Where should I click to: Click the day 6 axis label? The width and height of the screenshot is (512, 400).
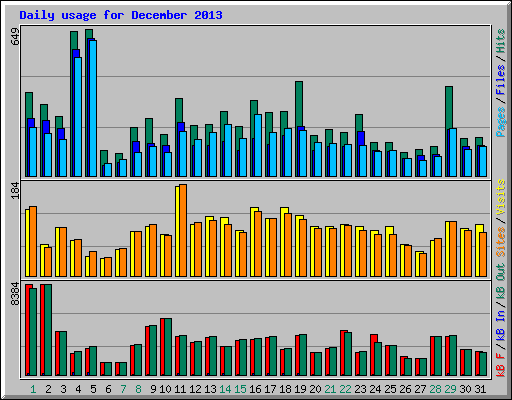tap(108, 389)
